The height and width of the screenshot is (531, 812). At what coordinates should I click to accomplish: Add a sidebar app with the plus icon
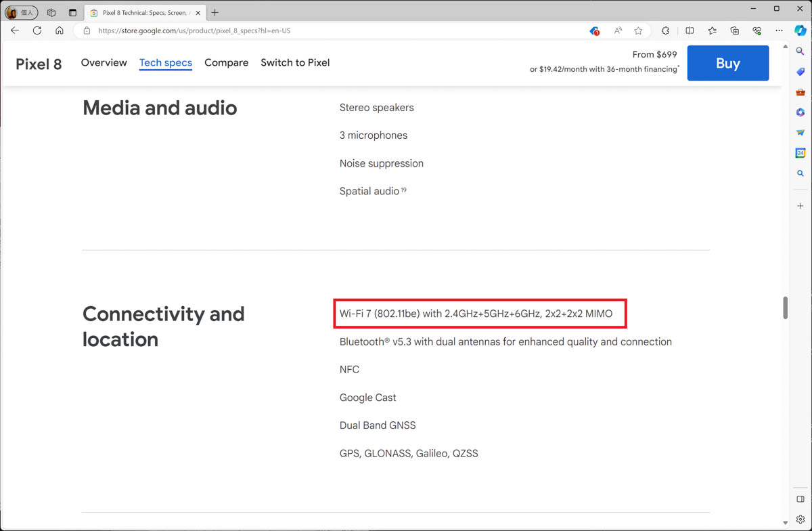800,206
